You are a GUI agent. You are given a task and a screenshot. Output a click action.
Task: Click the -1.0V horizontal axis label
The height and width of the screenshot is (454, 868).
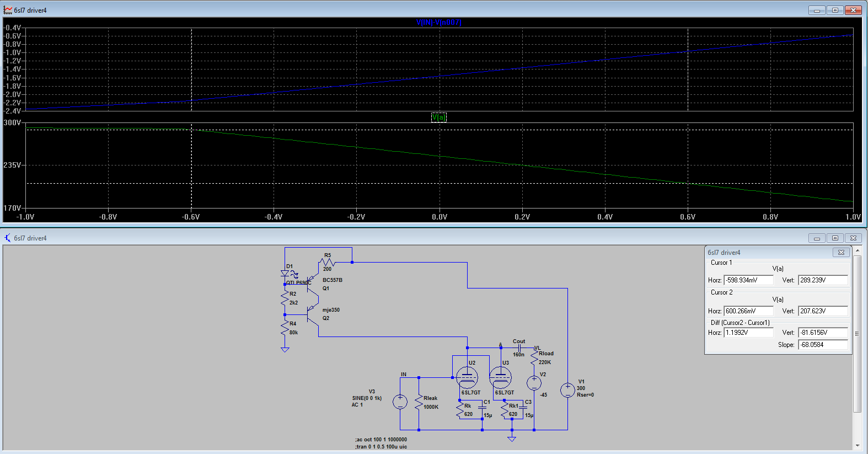pyautogui.click(x=25, y=217)
